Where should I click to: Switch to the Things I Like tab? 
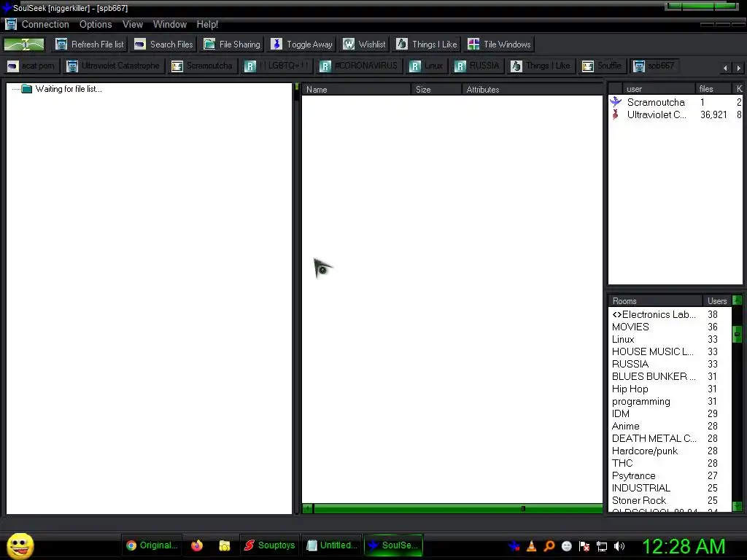541,66
